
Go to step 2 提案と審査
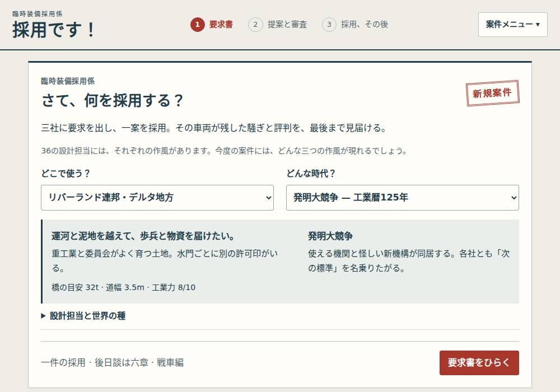click(x=278, y=25)
